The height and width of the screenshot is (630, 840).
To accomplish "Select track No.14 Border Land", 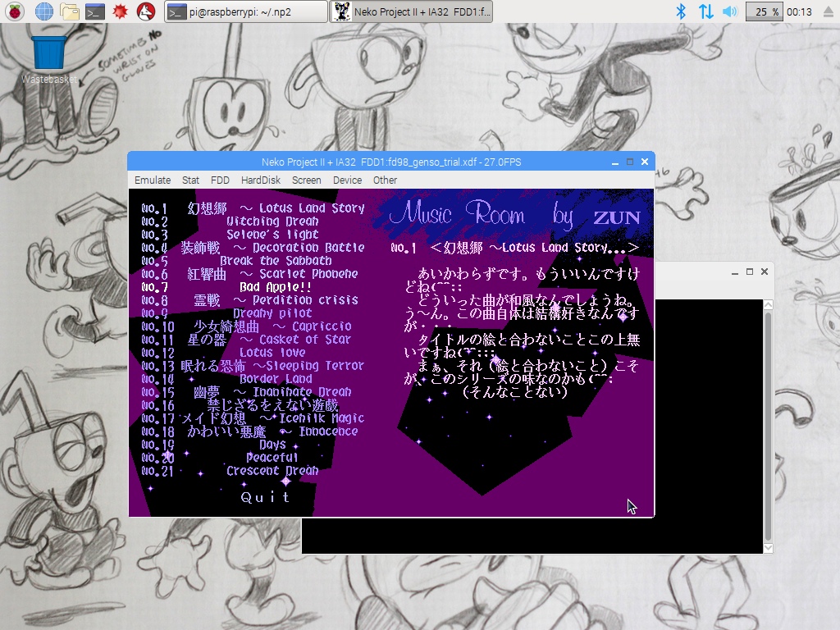I will pyautogui.click(x=227, y=379).
